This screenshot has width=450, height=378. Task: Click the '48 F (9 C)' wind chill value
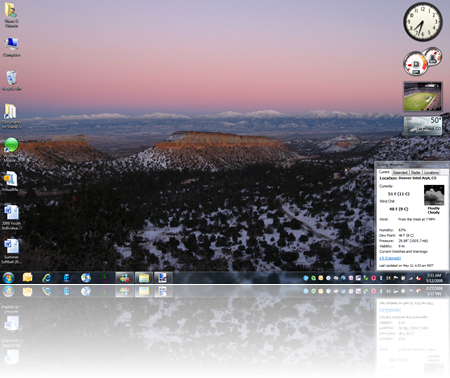tap(398, 209)
